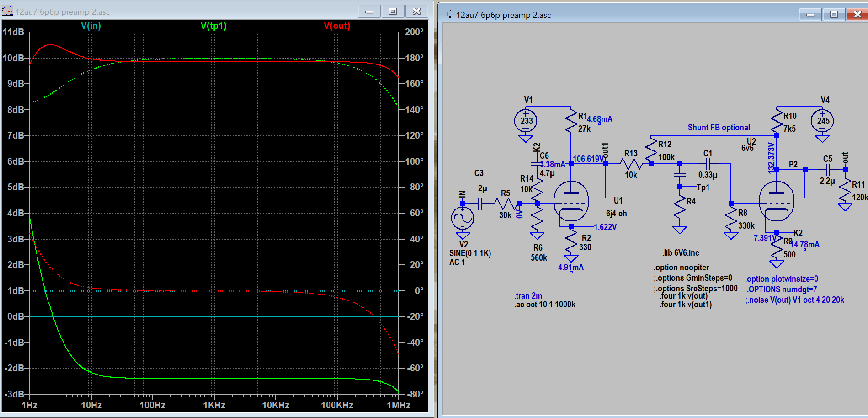
Task: Click resistor R12 100k symbol
Action: click(651, 150)
